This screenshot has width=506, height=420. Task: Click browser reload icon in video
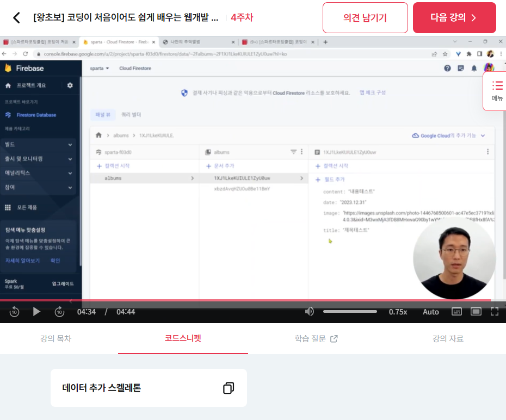click(x=26, y=54)
